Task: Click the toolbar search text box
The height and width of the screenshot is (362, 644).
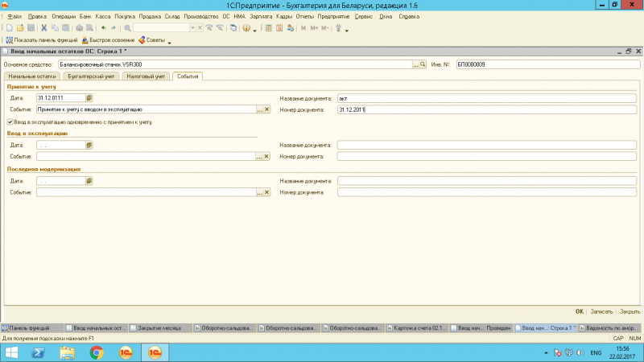Action: (x=161, y=28)
